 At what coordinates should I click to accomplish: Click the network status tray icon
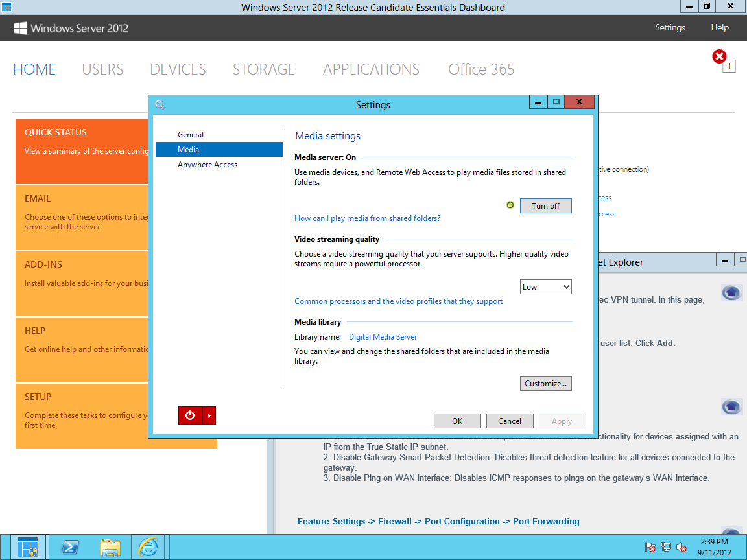pyautogui.click(x=665, y=546)
